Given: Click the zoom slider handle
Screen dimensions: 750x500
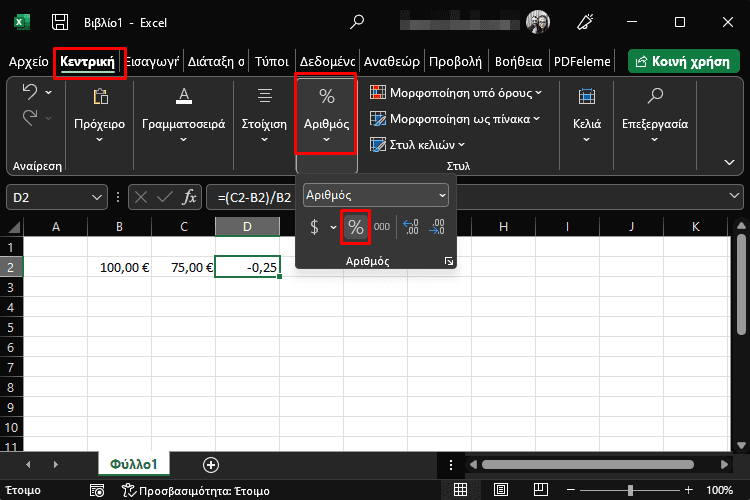Looking at the screenshot, I should (630, 489).
